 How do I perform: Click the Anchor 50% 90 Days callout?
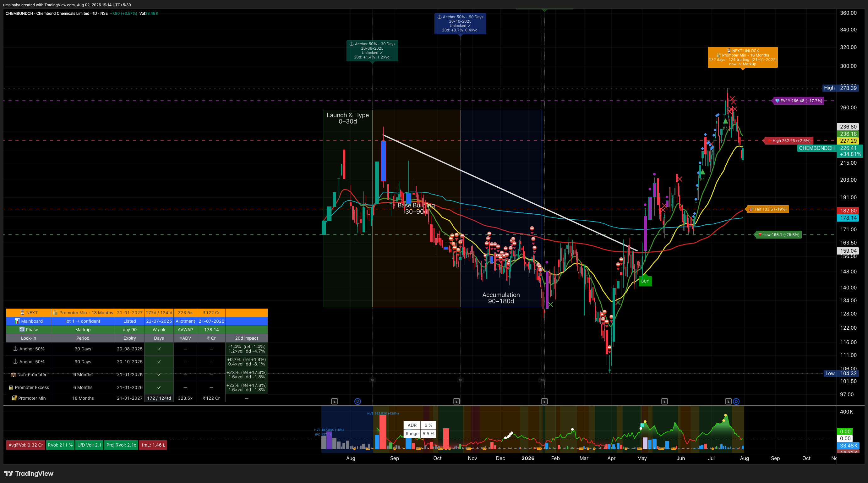tap(460, 24)
